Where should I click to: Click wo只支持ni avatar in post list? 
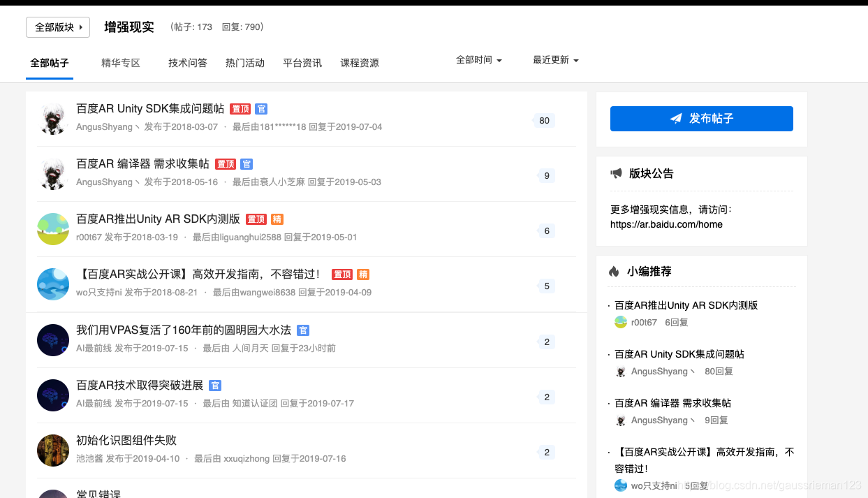click(53, 284)
